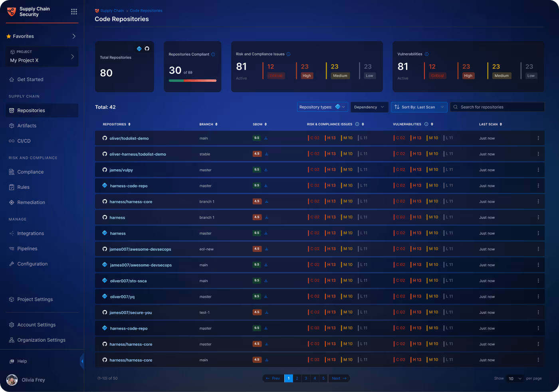Select the Integrations icon under Manage
Viewport: 559px width, 392px height.
12,233
